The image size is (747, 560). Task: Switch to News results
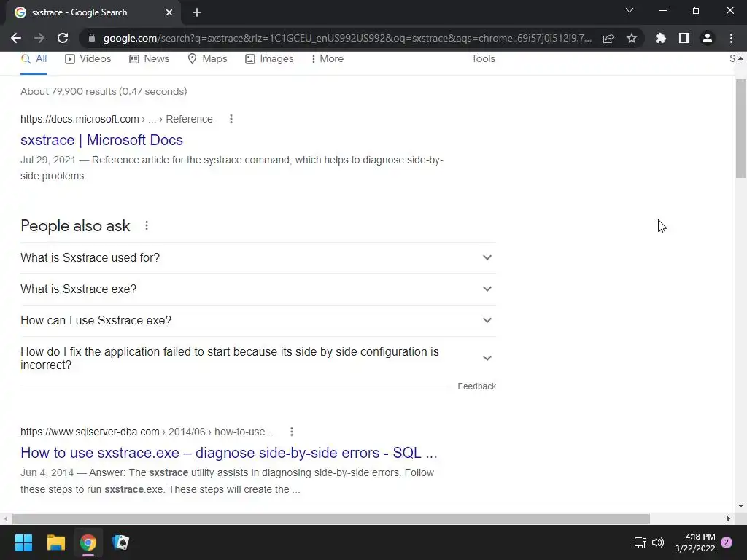click(149, 59)
